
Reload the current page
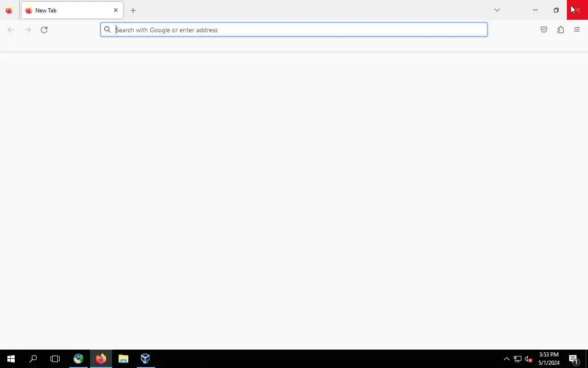point(44,30)
